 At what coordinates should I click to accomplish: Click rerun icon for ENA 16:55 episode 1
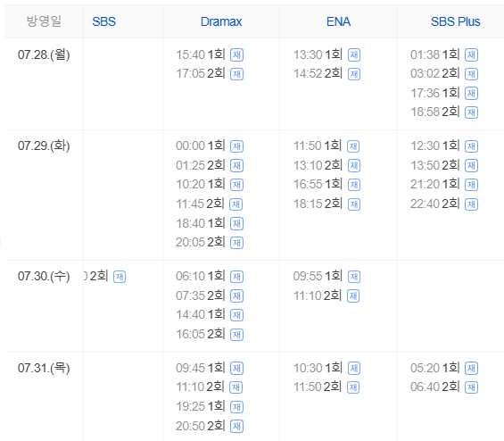[354, 185]
